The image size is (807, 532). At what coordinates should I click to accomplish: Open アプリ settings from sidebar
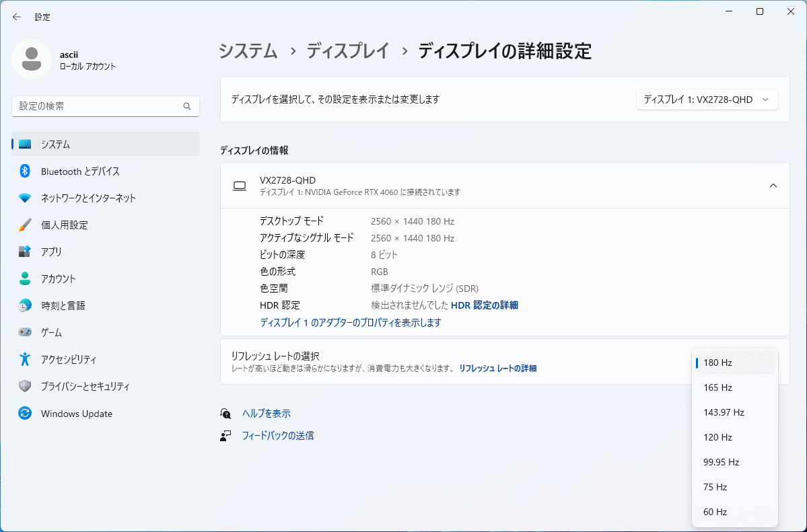click(x=51, y=252)
